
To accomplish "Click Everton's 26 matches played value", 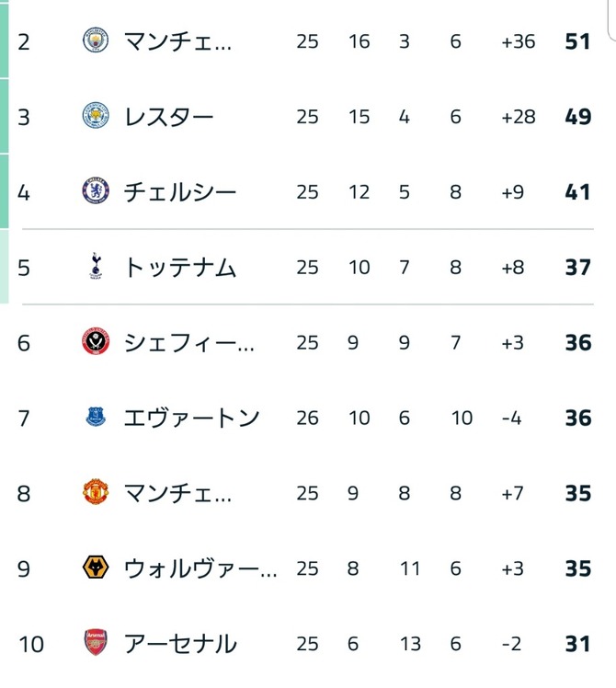I will click(x=307, y=419).
